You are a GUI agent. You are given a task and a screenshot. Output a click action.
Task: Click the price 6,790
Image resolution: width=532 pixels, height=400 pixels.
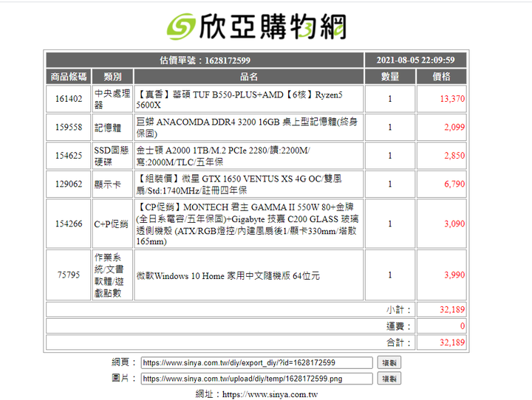[454, 184]
